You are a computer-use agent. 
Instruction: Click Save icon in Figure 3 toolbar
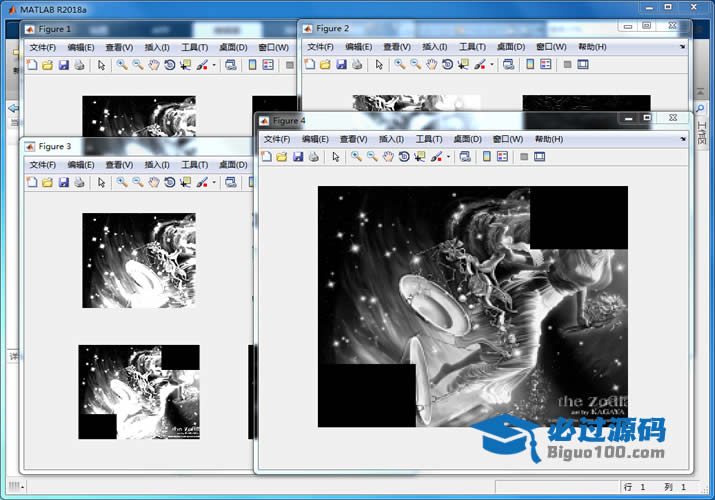point(63,182)
